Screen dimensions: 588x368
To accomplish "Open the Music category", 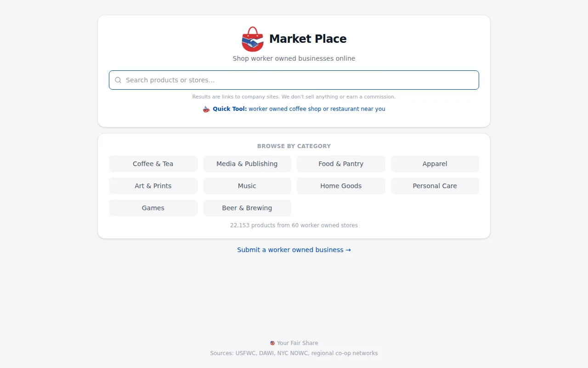I will click(247, 186).
